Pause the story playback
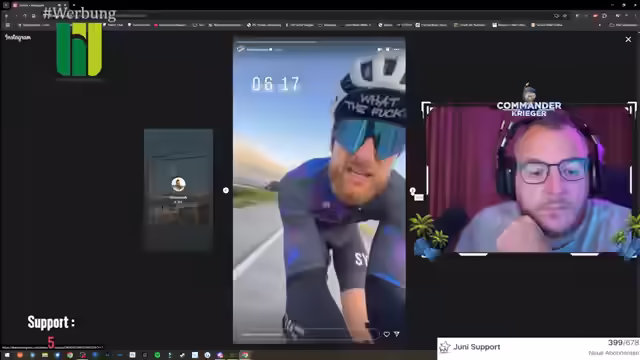Viewport: 640px width, 360px height. [388, 49]
